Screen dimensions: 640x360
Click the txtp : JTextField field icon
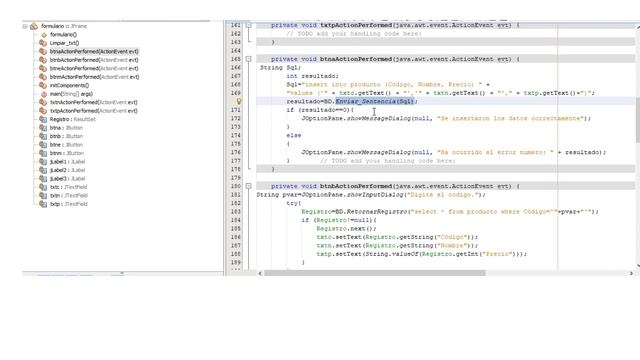(x=43, y=204)
